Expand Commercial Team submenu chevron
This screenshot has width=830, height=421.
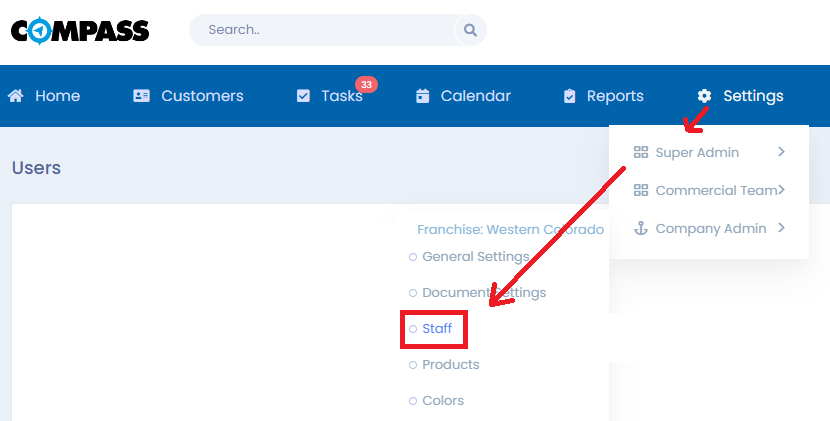(781, 190)
